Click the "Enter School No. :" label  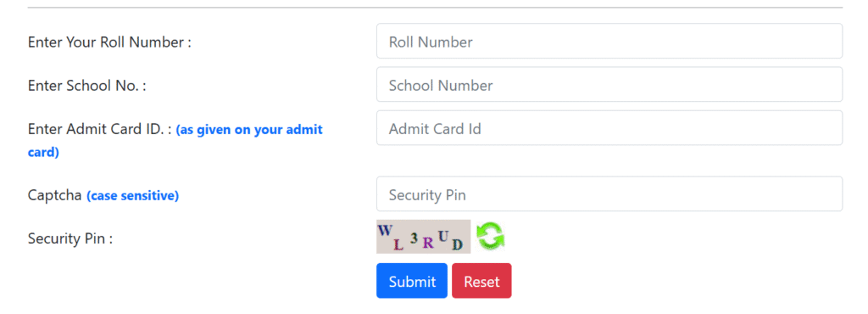click(x=87, y=86)
